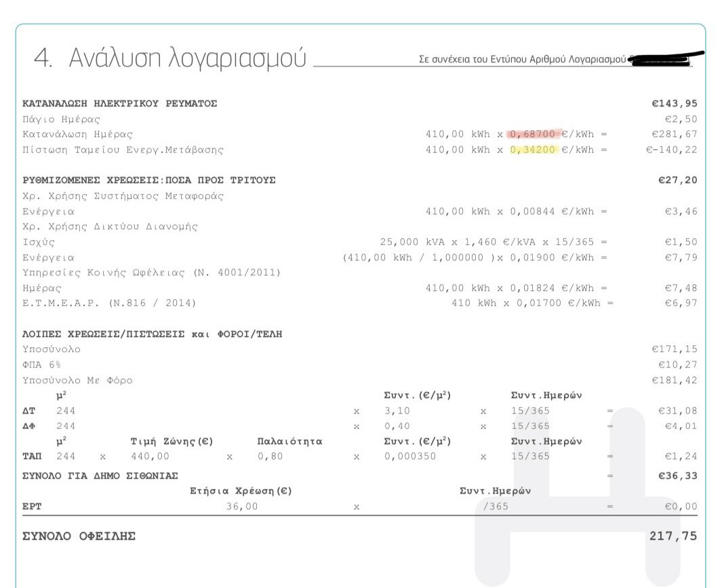Click the total due 217,75
This screenshot has height=588, width=724.
coord(673,536)
